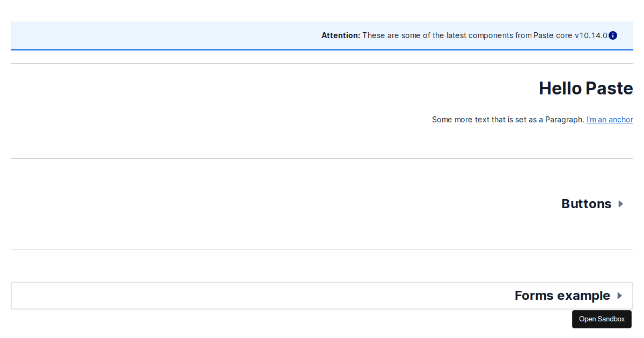Image resolution: width=644 pixels, height=338 pixels.
Task: Click the bold "Attention:" label
Action: click(x=341, y=35)
